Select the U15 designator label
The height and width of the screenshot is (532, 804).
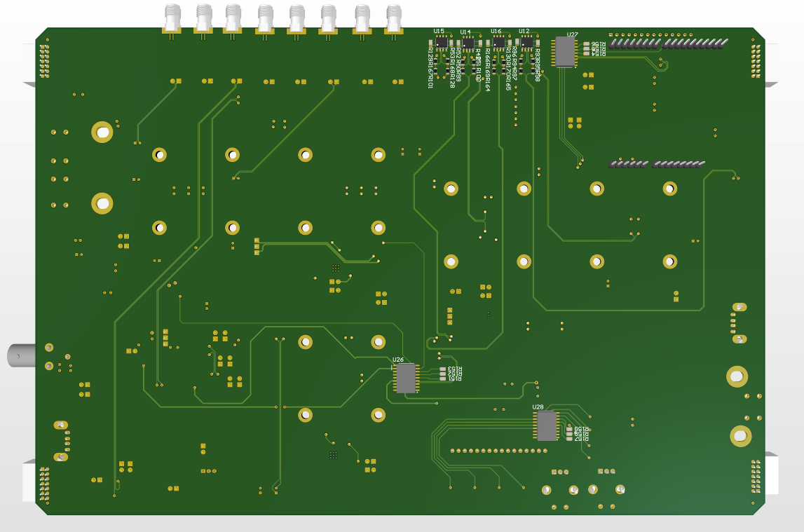click(439, 32)
